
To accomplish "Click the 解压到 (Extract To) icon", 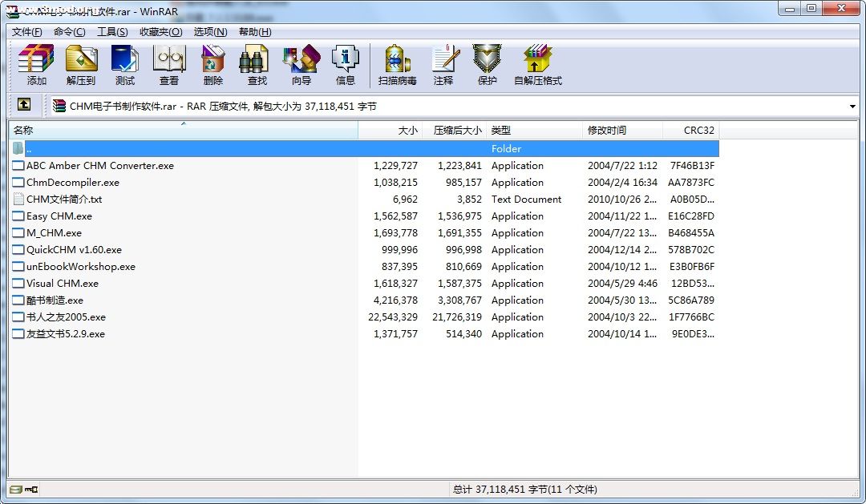I will pos(80,64).
